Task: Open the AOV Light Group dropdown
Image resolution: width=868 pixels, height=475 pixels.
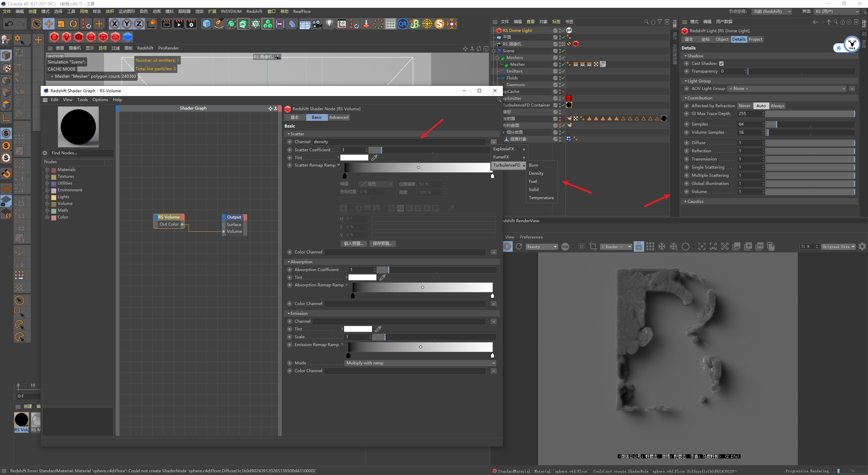Action: tap(787, 89)
